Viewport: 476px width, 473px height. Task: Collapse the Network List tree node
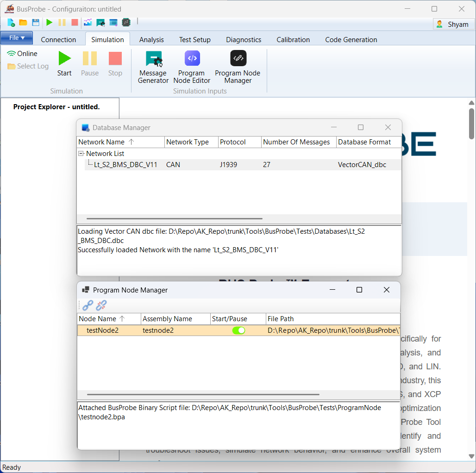81,154
